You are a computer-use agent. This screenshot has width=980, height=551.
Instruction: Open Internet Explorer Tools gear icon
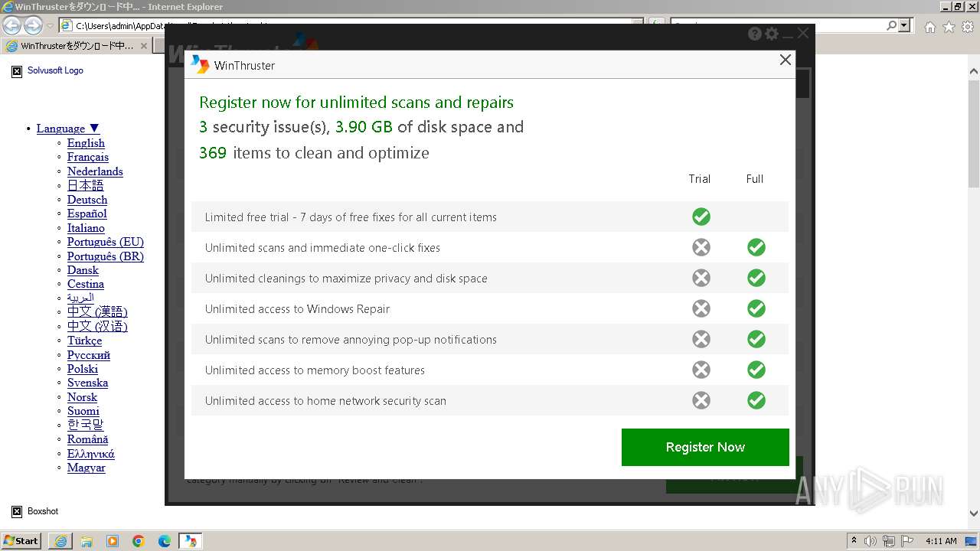967,27
